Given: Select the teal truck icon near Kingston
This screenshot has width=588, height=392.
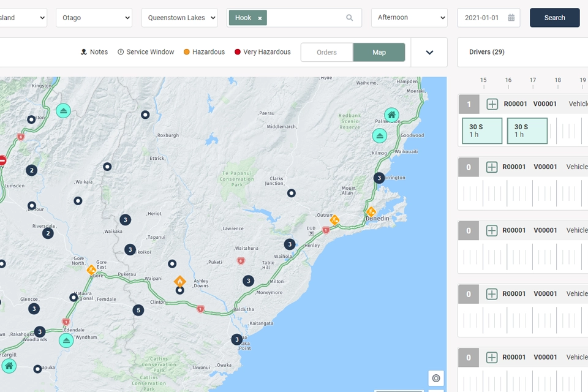Looking at the screenshot, I should [x=64, y=111].
